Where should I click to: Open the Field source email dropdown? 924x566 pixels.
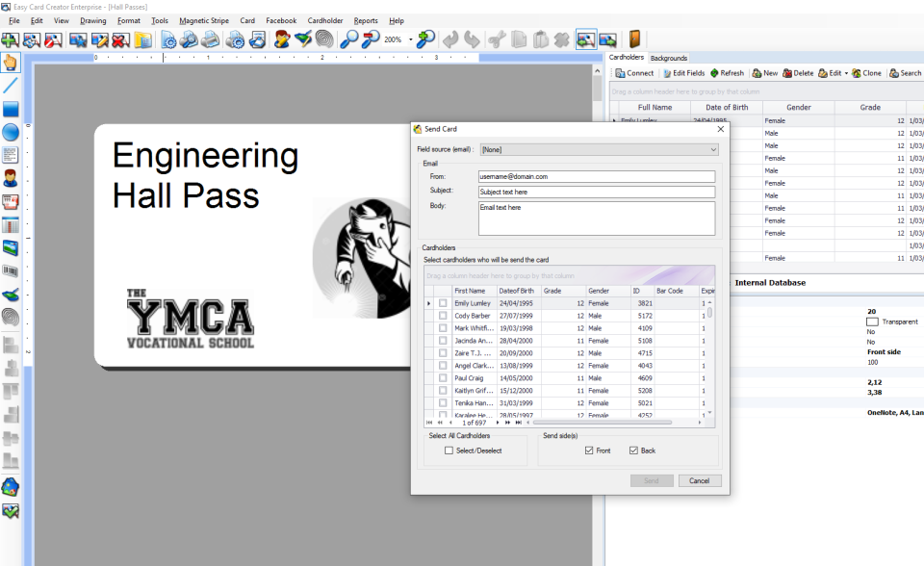click(x=712, y=148)
